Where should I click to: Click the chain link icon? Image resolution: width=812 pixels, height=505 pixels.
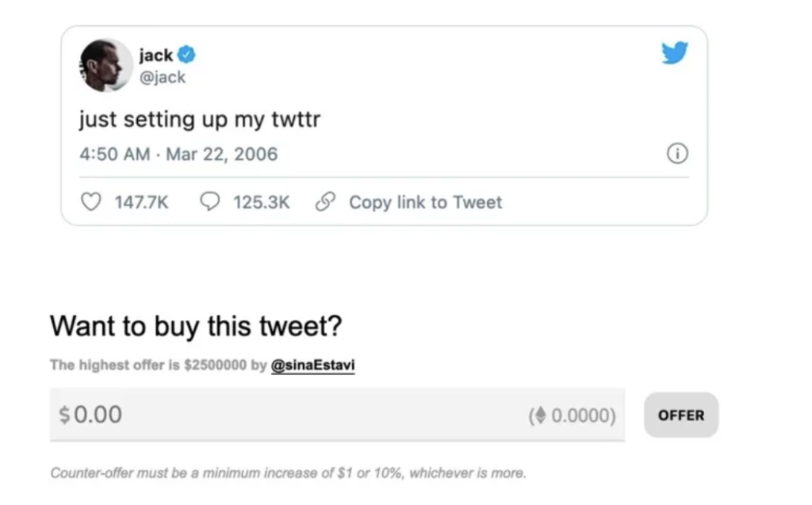pos(324,202)
